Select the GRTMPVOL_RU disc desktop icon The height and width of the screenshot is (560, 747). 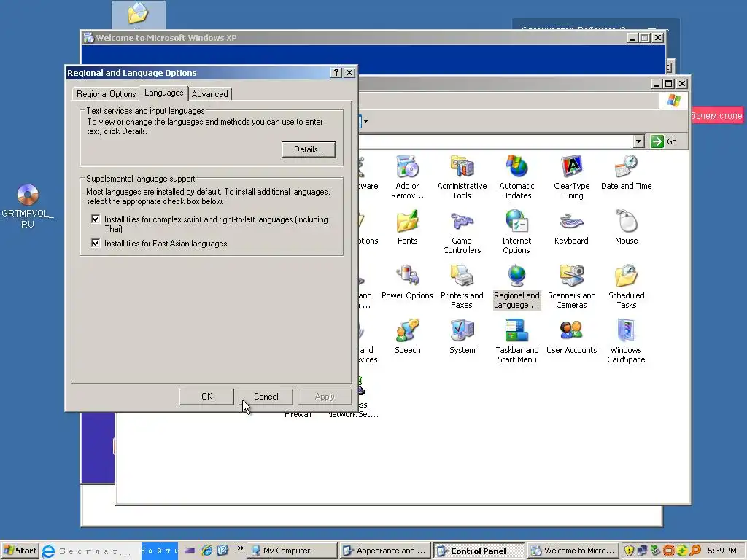coord(28,206)
